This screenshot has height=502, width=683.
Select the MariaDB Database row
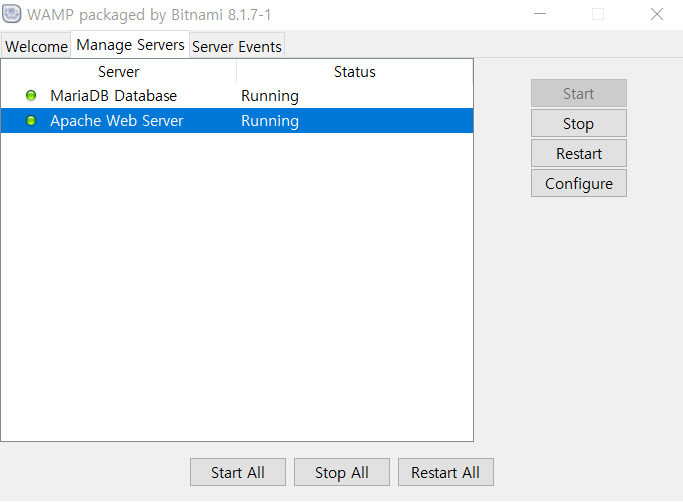coord(237,95)
